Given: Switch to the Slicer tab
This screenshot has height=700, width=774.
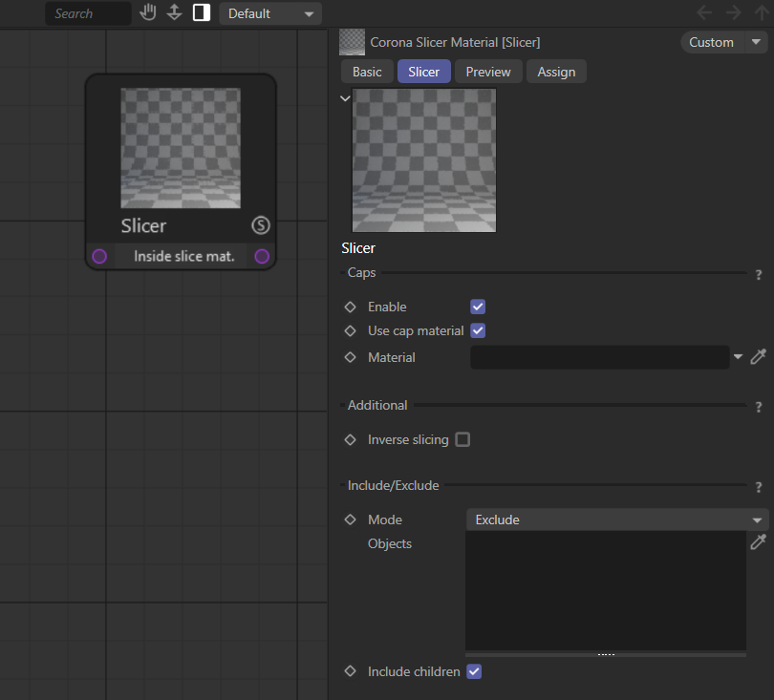Looking at the screenshot, I should pos(423,72).
